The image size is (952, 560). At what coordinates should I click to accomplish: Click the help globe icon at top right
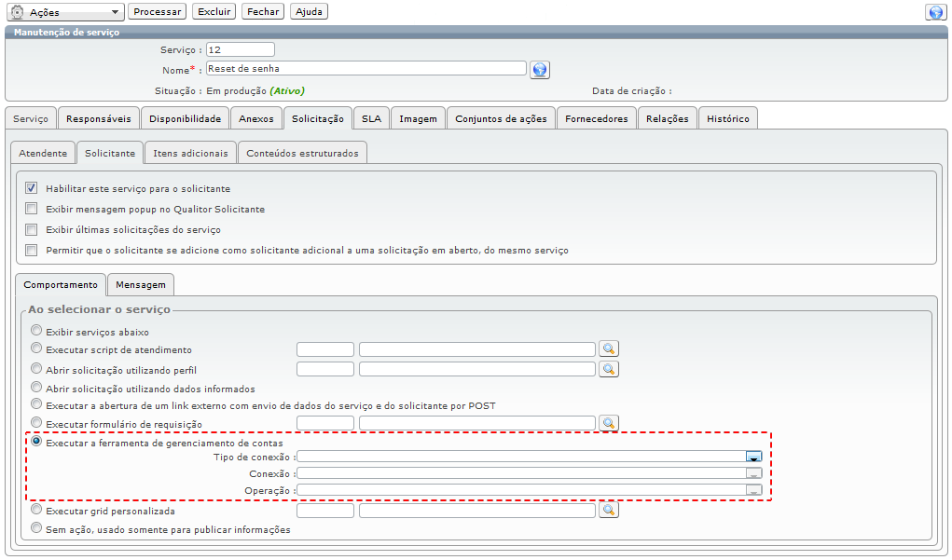[935, 12]
